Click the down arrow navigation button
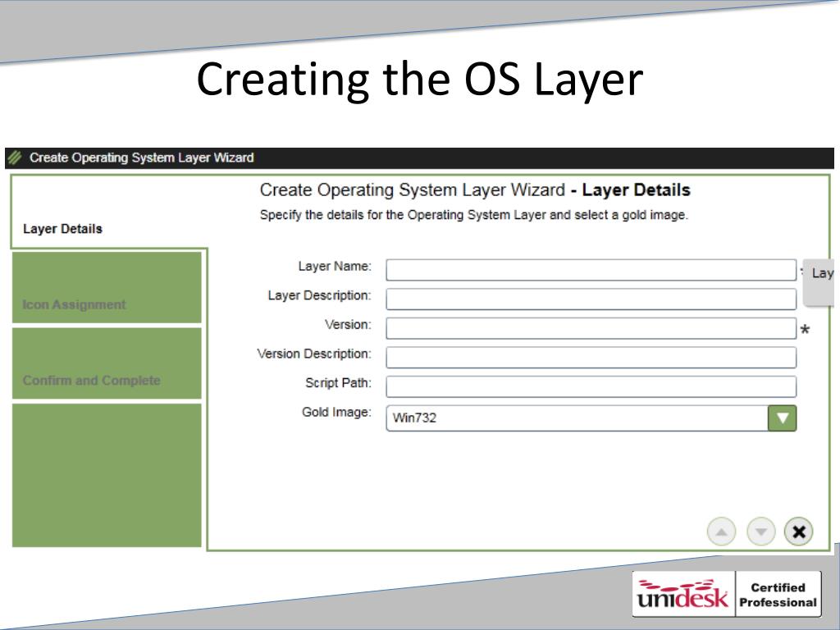The width and height of the screenshot is (840, 630). tap(760, 532)
